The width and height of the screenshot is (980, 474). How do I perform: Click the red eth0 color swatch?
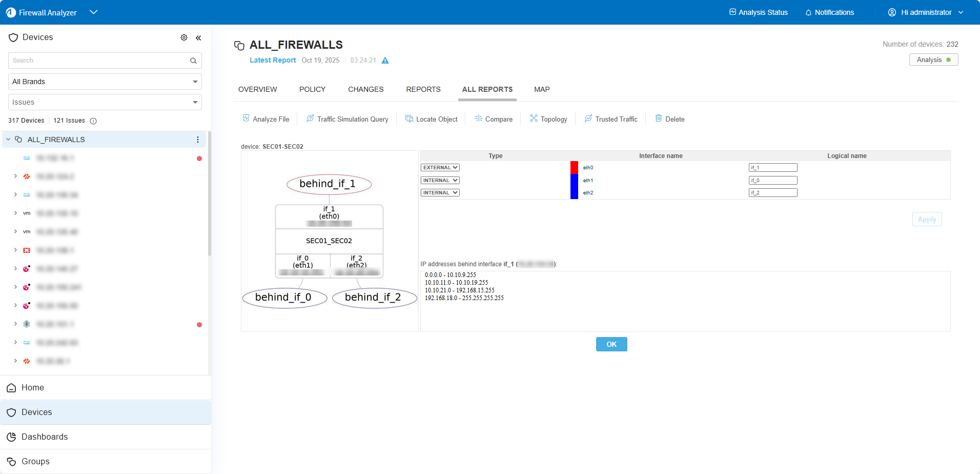coord(574,168)
